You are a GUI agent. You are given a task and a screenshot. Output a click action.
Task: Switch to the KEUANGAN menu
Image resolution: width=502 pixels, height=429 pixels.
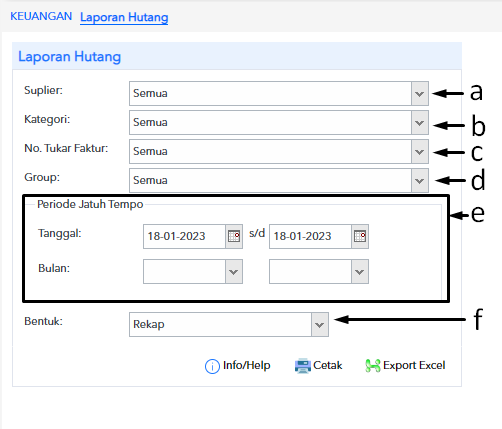pos(41,16)
